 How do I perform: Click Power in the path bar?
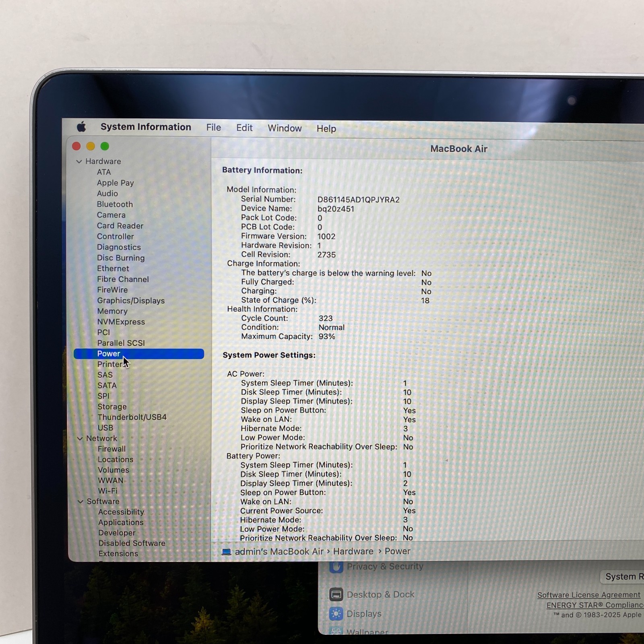point(397,551)
